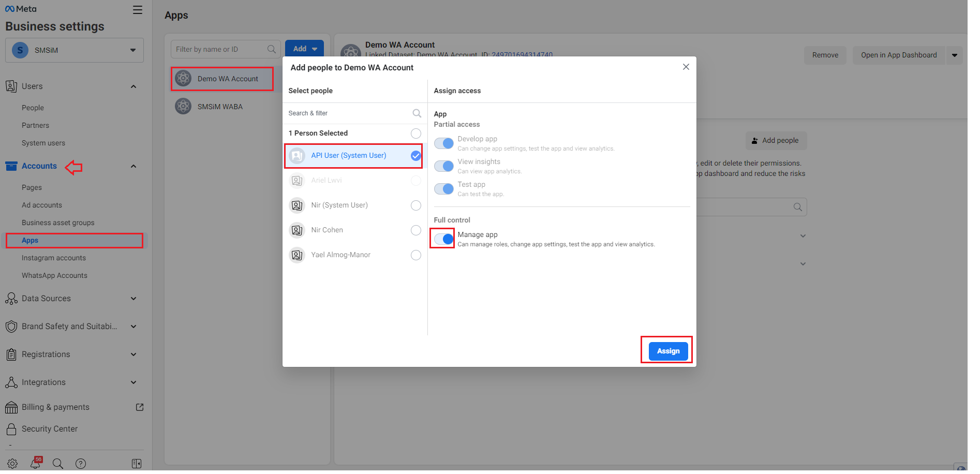Viewport: 980px width, 474px height.
Task: Click search icon in background people search field
Action: (797, 207)
